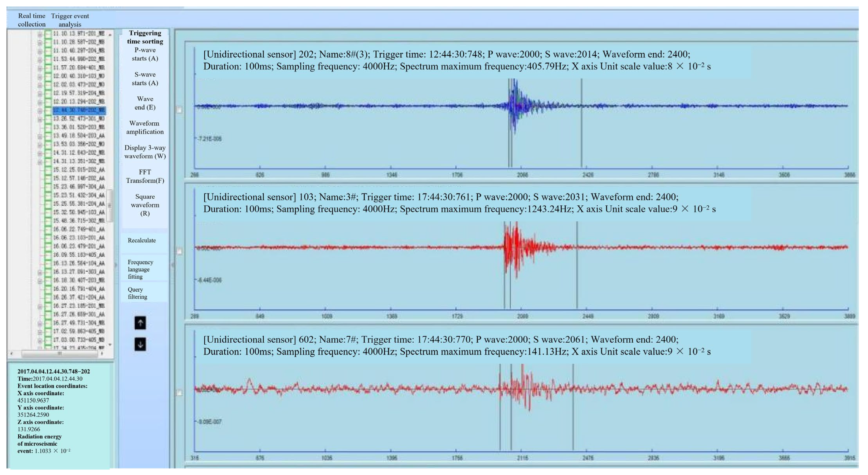Toggle checkbox beside the sensor 103 waveform
This screenshot has width=868, height=475.
pyautogui.click(x=179, y=251)
